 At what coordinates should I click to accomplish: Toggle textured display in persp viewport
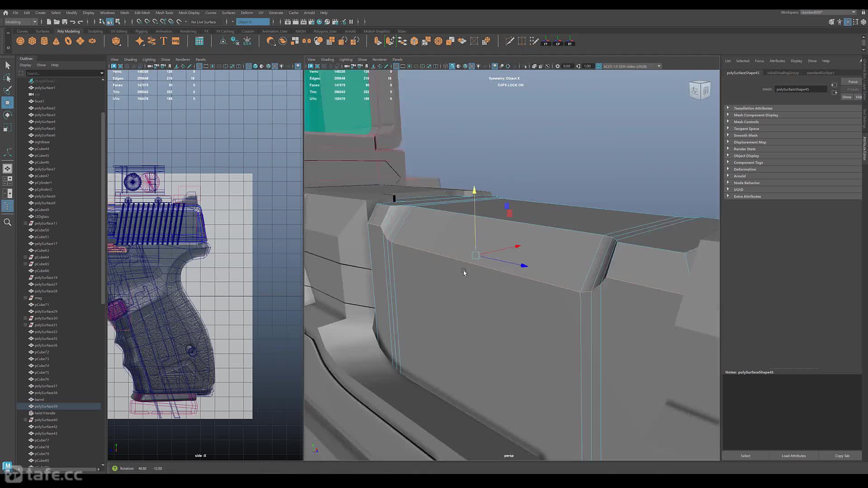click(x=472, y=66)
